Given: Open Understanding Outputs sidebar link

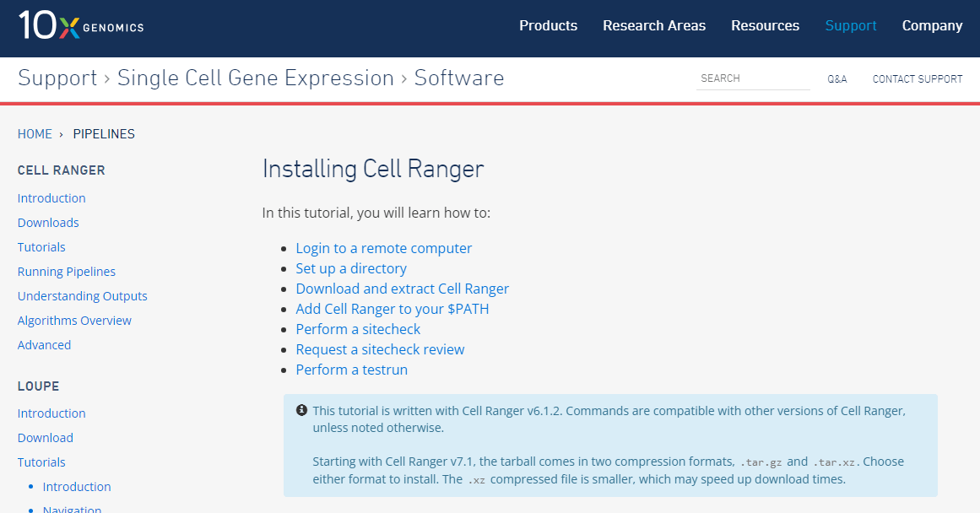Looking at the screenshot, I should tap(82, 296).
